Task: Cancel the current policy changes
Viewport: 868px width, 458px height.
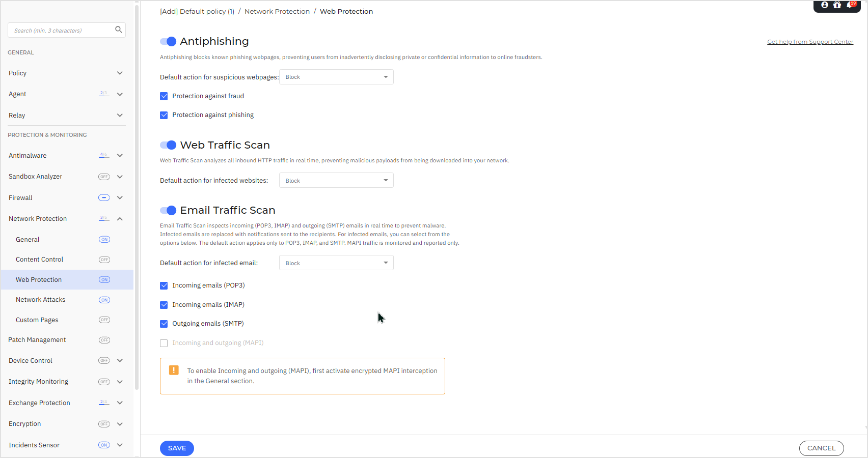Action: (x=821, y=448)
